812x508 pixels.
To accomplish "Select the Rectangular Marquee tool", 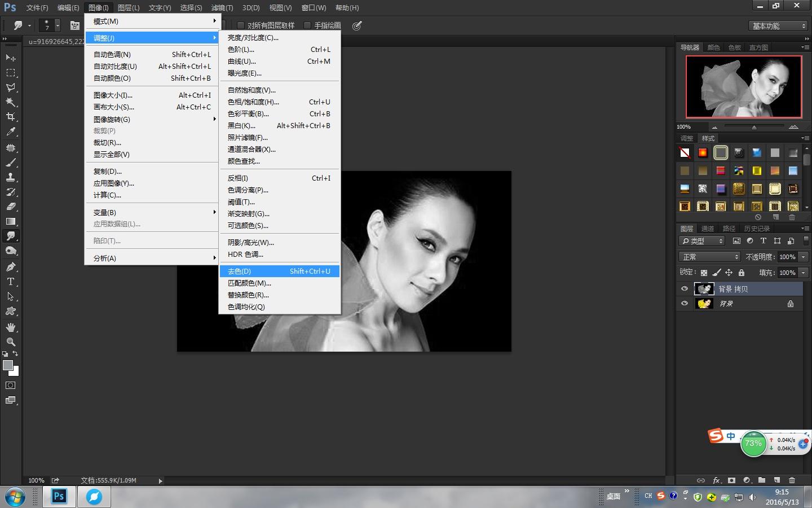I will click(x=11, y=72).
